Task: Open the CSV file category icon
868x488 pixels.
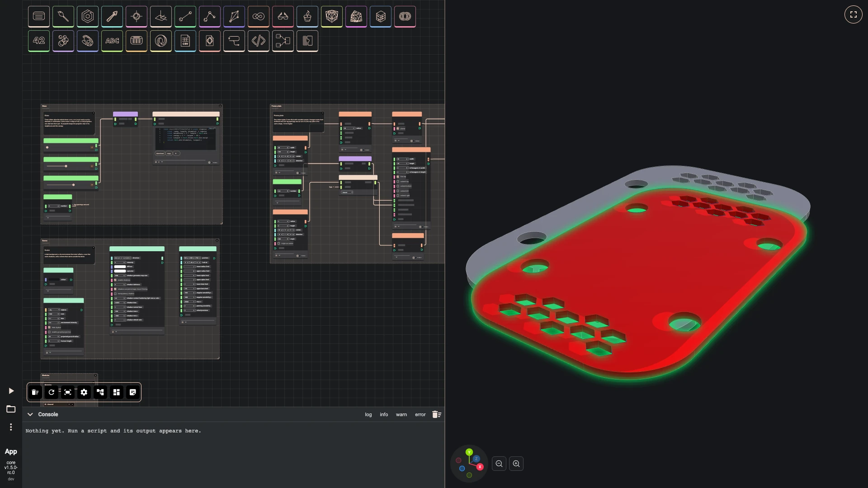Action: [185, 41]
